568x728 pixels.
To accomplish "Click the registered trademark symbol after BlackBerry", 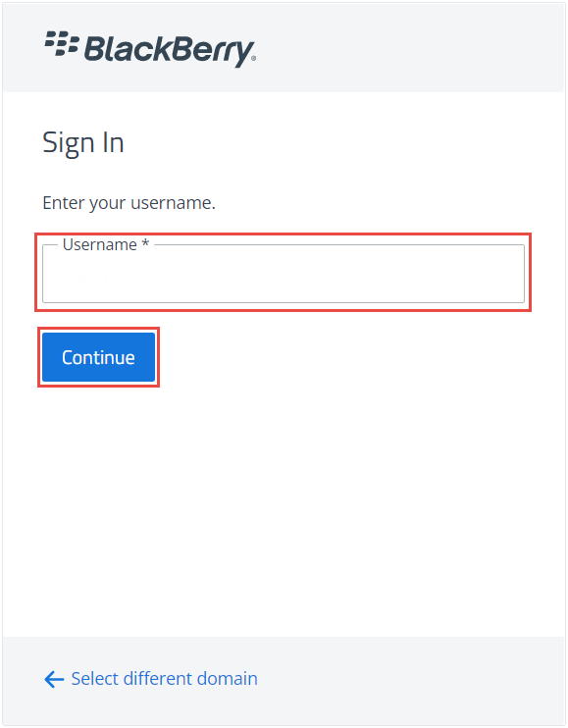I will point(253,59).
